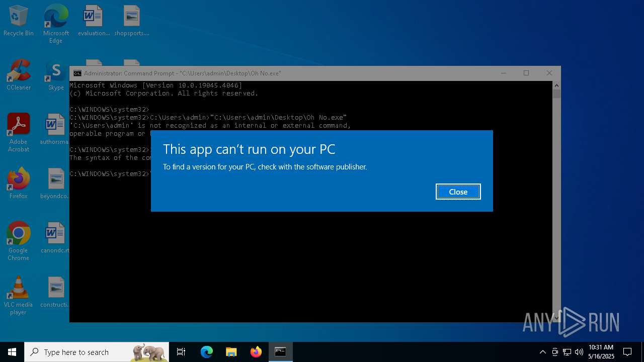Open Microsoft Edge on the taskbar
The height and width of the screenshot is (362, 644).
click(207, 352)
